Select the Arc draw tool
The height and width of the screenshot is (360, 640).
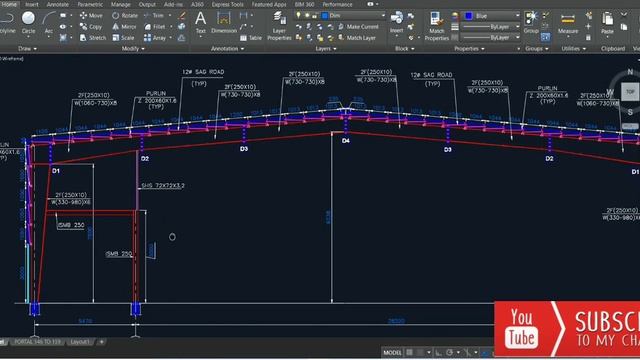coord(49,22)
